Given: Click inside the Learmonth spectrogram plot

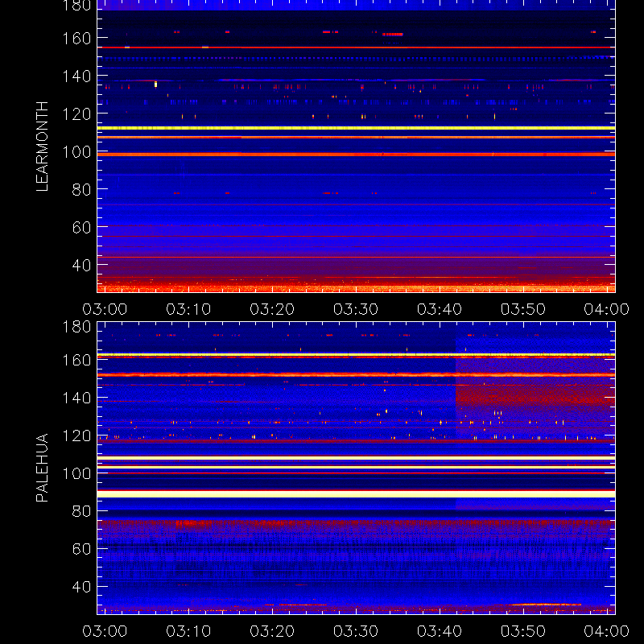Looking at the screenshot, I should 356,147.
